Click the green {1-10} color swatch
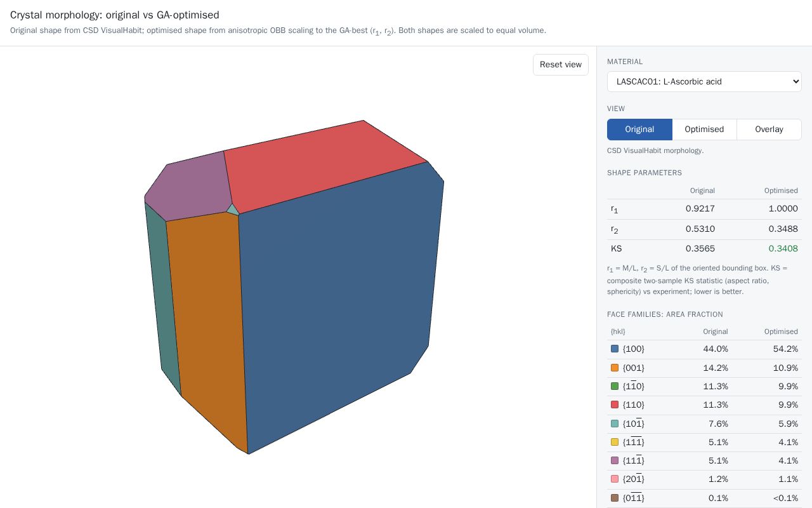Screen dimensions: 812x508 pyautogui.click(x=615, y=386)
